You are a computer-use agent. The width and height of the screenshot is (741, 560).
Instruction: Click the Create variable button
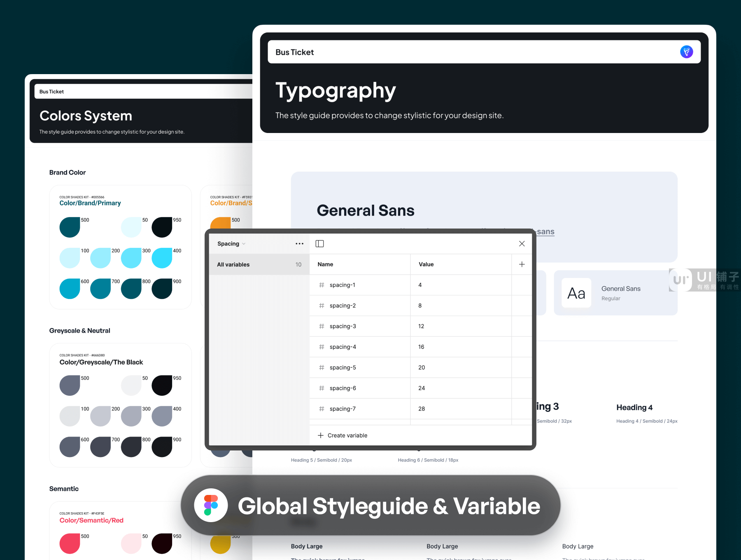pyautogui.click(x=343, y=435)
